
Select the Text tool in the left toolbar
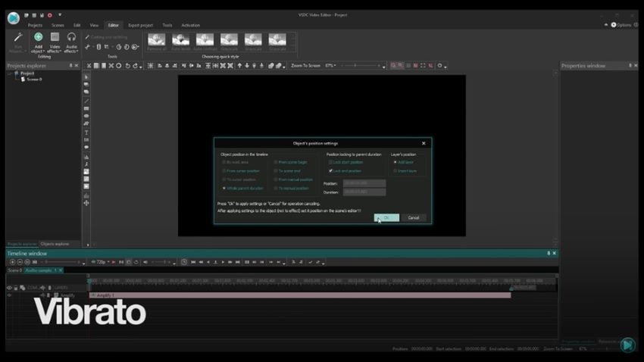(x=86, y=133)
